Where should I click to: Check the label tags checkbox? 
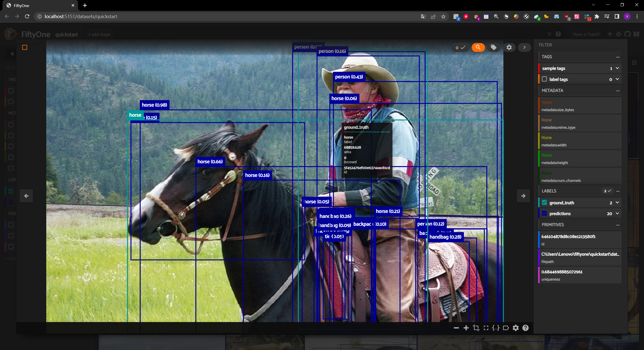point(544,79)
